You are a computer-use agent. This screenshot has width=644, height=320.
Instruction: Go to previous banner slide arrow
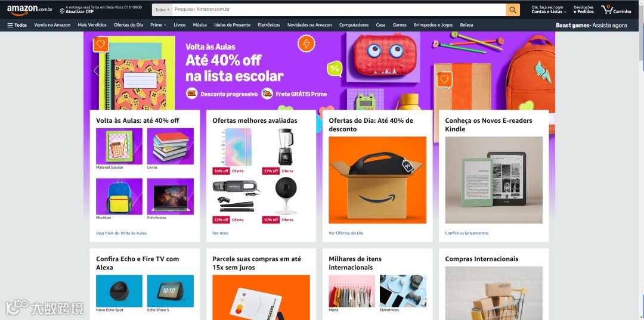pyautogui.click(x=96, y=70)
